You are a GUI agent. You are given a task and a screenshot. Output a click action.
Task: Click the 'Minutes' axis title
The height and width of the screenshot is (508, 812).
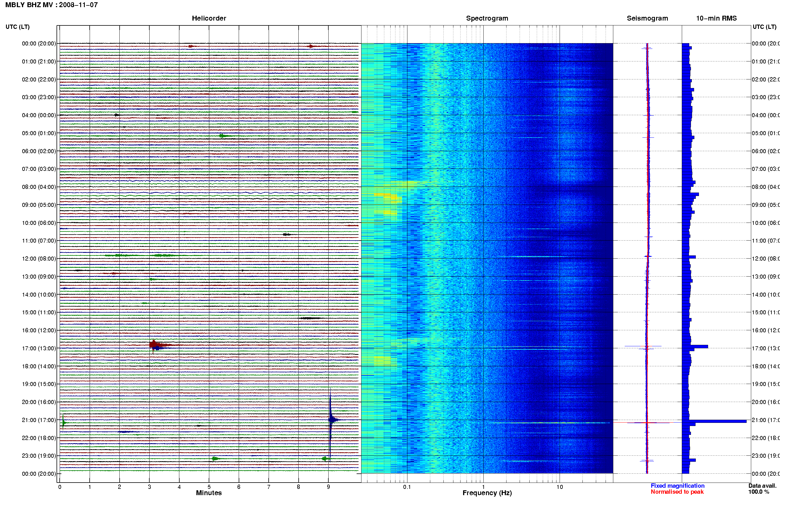(x=209, y=493)
